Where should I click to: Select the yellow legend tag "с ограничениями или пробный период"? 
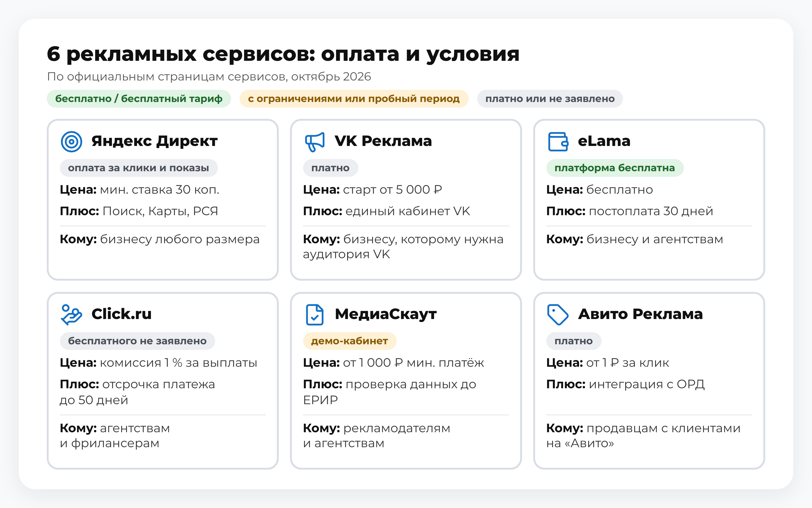354,98
